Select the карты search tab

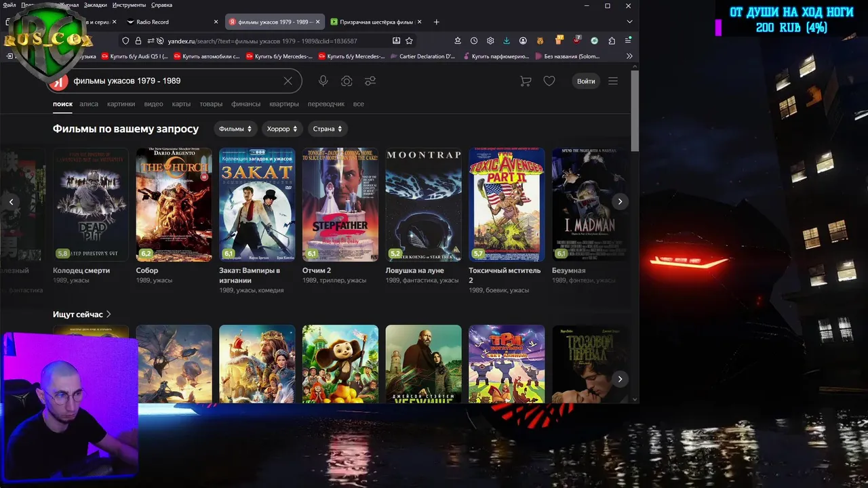(181, 104)
